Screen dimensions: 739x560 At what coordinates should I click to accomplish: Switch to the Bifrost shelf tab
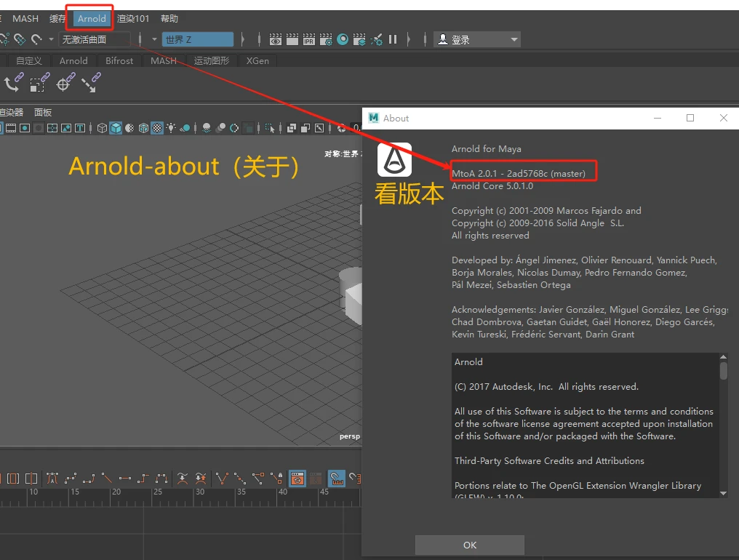click(119, 61)
